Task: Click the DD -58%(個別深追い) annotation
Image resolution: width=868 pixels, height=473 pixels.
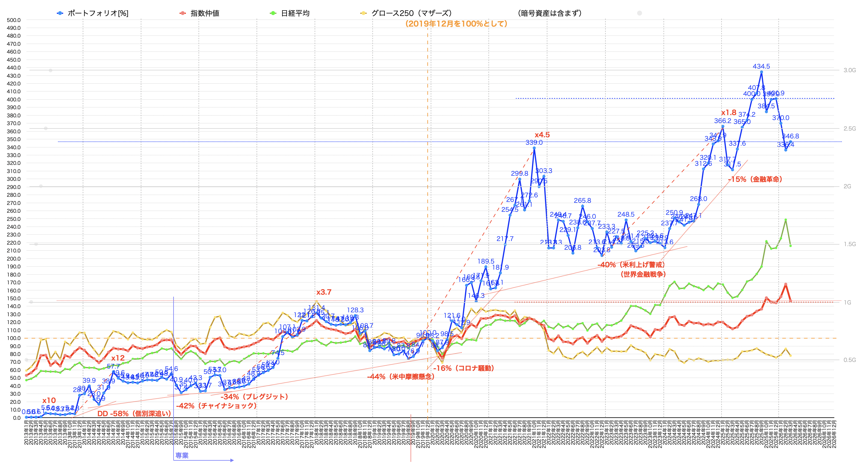Action: click(134, 413)
